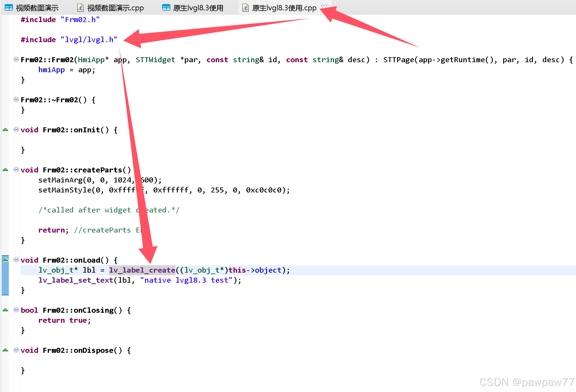576x392 pixels.
Task: Click override marker beside createParts function
Action: (x=5, y=170)
